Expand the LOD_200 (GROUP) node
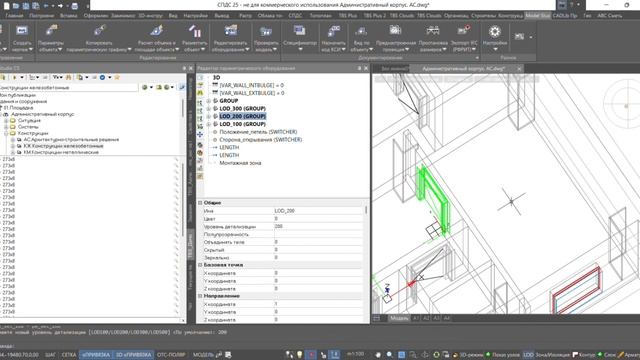Viewport: 640px width, 360px height. [209, 116]
